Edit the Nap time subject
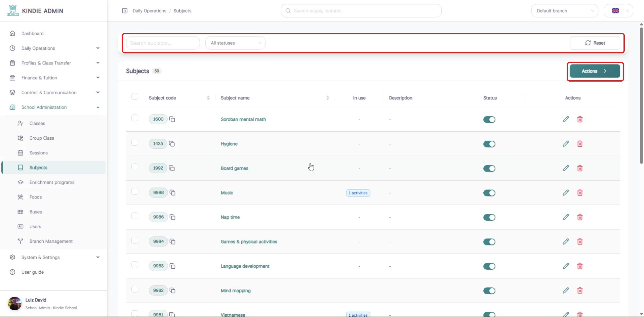644x317 pixels. 566,217
